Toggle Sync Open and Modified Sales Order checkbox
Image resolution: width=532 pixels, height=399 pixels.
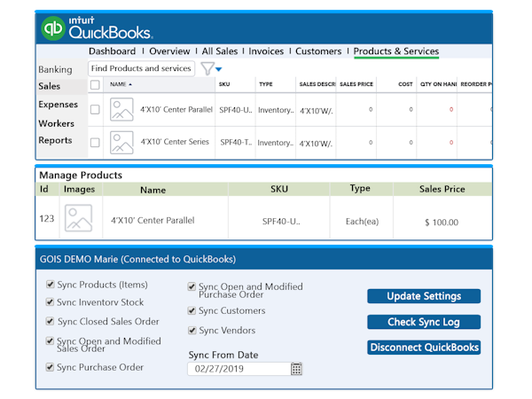tap(50, 340)
